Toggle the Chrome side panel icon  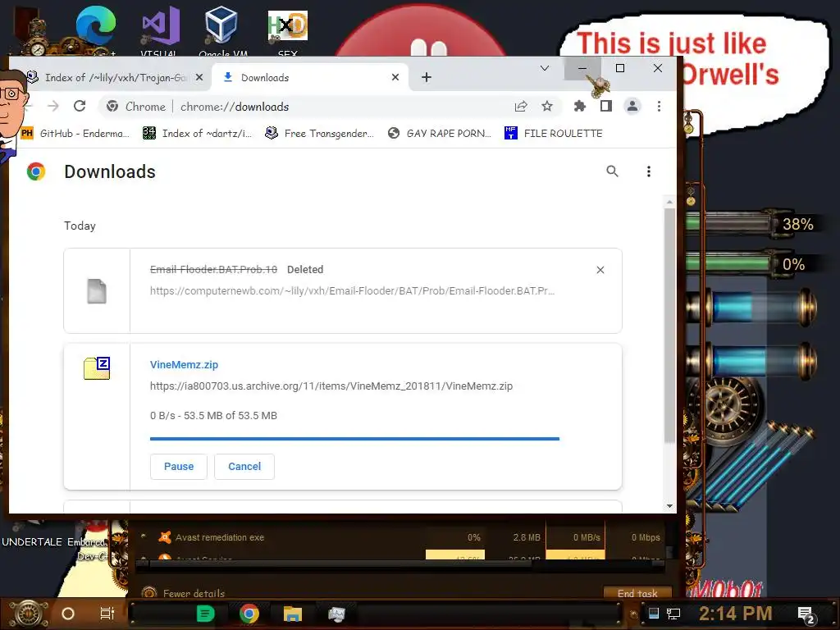pyautogui.click(x=606, y=106)
